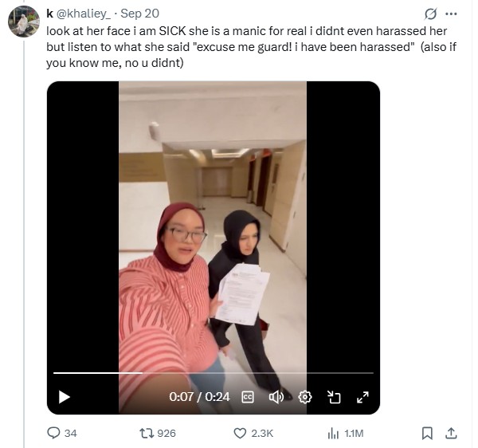Seek on the video progress bar
Screen dimensions: 478x448
click(213, 373)
